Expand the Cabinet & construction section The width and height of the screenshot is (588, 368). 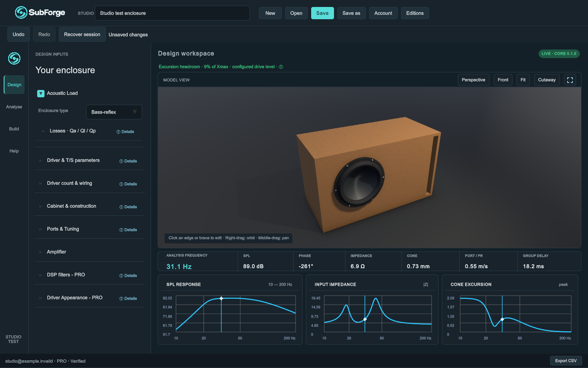(x=71, y=206)
